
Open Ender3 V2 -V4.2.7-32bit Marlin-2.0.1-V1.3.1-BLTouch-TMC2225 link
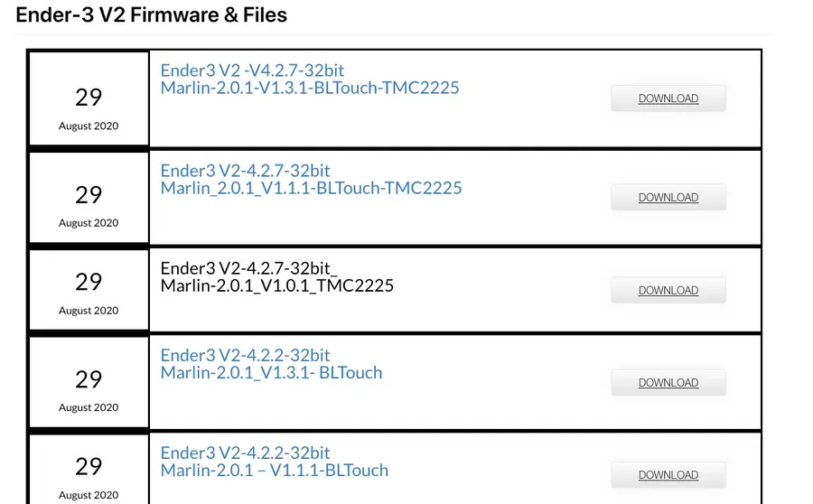(310, 79)
